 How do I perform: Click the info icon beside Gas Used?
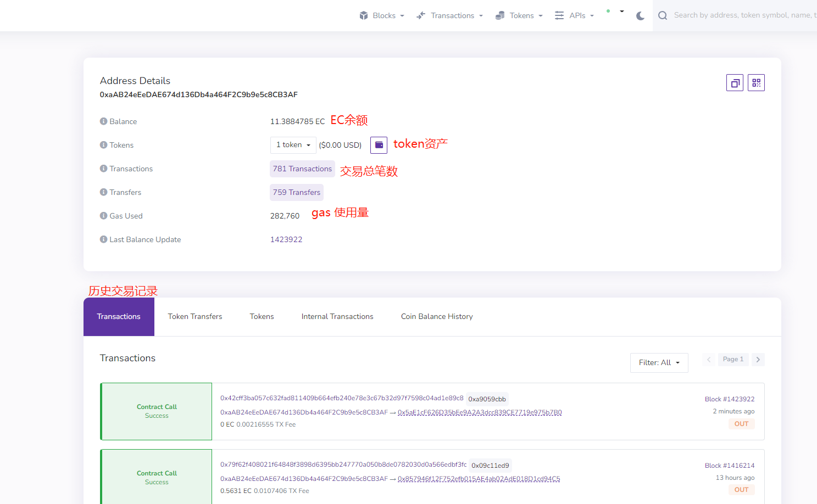[103, 216]
